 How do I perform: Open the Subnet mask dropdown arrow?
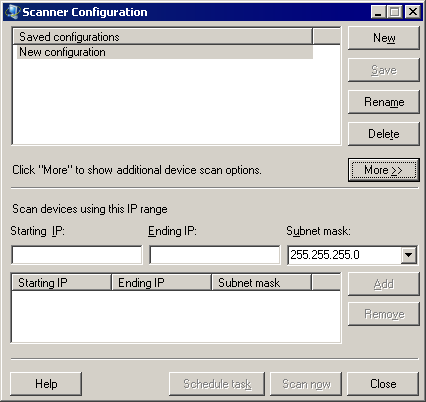pyautogui.click(x=409, y=255)
